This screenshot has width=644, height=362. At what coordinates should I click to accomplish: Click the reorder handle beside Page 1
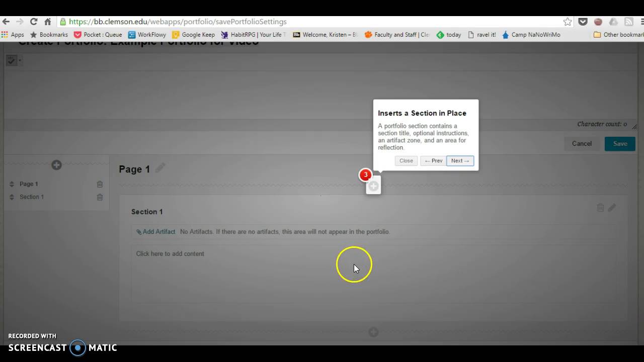tap(12, 184)
